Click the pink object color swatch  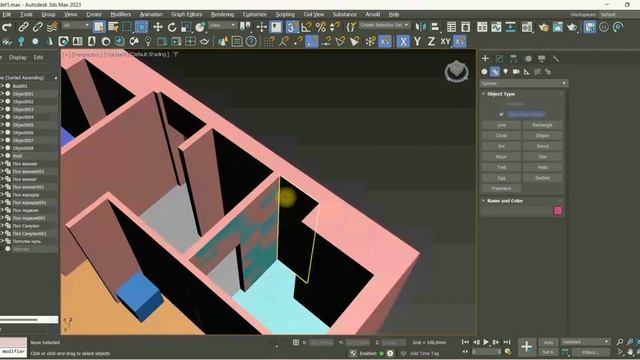(x=558, y=211)
